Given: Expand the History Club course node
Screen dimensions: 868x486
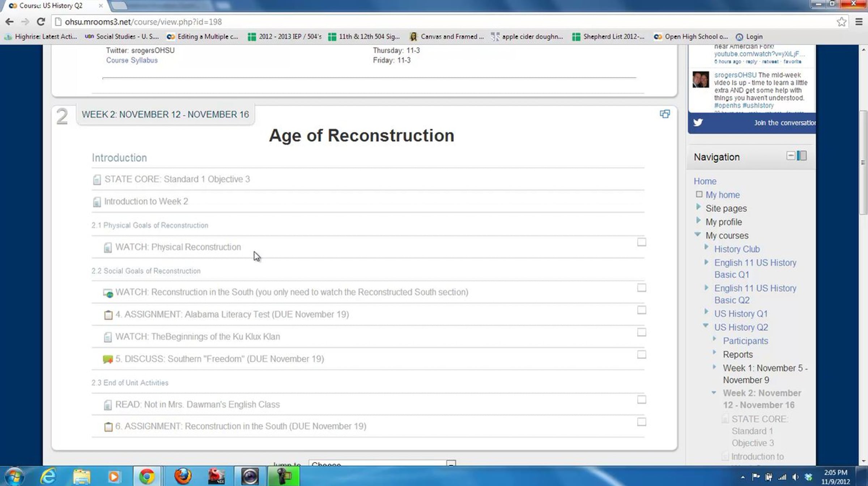Looking at the screenshot, I should pos(706,247).
